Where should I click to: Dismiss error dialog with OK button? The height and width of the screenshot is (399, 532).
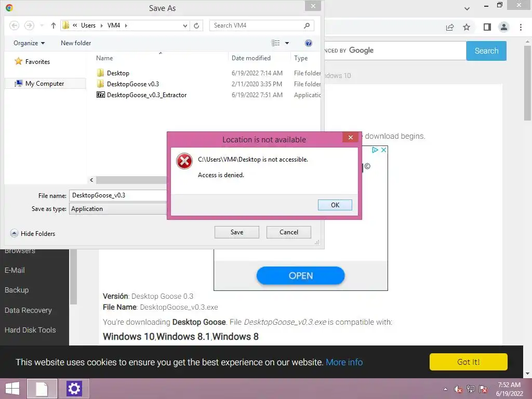click(x=335, y=205)
